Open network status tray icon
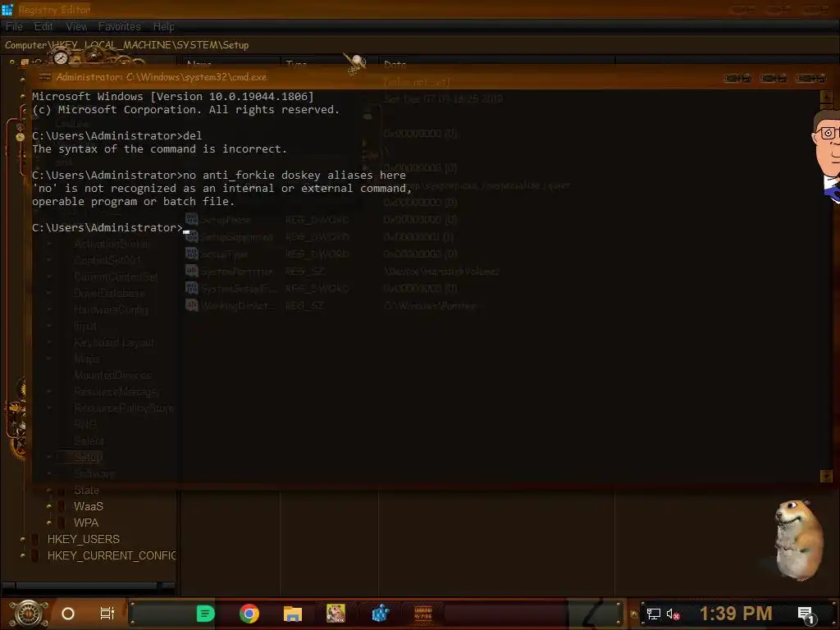 [x=653, y=614]
